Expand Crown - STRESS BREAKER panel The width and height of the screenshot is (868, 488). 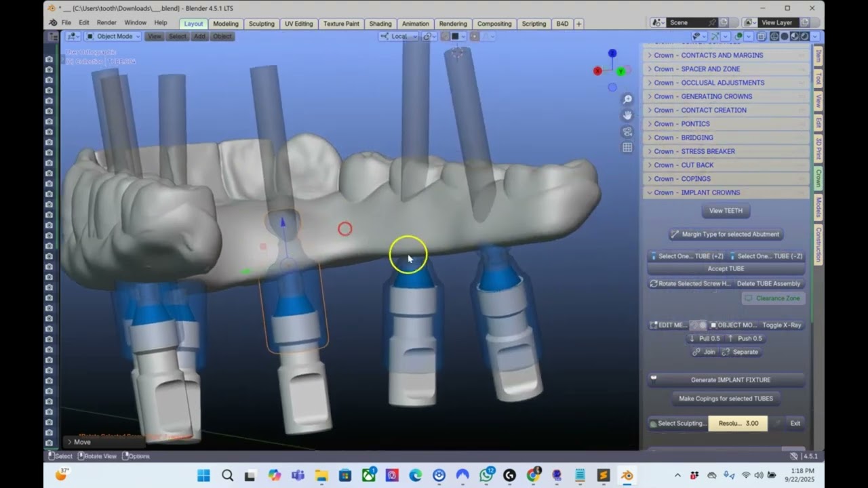(x=726, y=151)
